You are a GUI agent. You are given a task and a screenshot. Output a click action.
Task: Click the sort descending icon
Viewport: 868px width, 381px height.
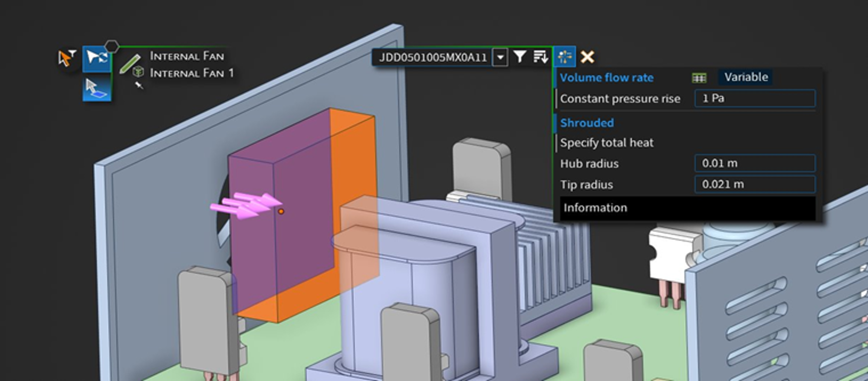540,57
